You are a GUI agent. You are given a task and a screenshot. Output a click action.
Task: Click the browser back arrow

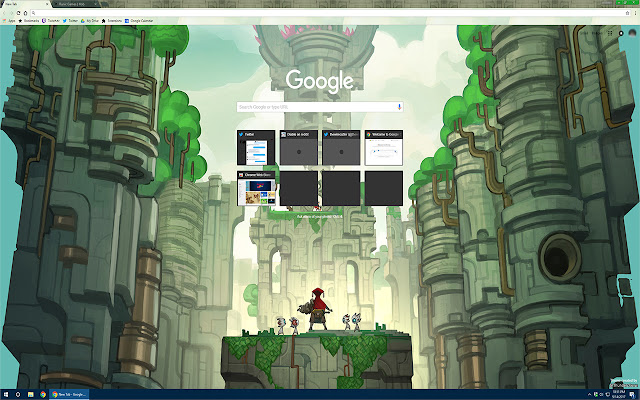point(4,13)
